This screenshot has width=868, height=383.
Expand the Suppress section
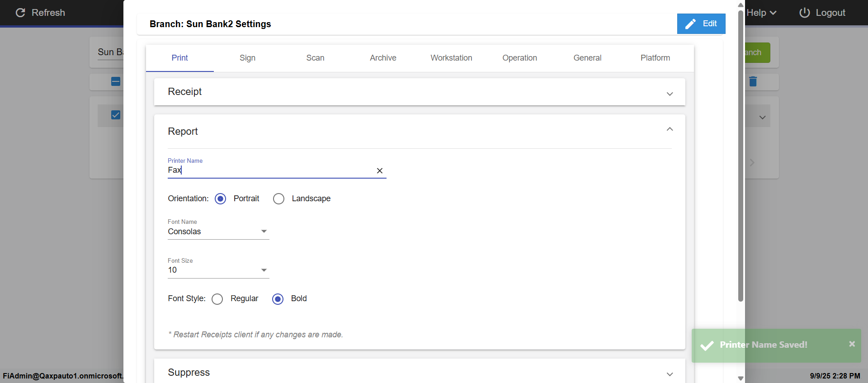(670, 374)
